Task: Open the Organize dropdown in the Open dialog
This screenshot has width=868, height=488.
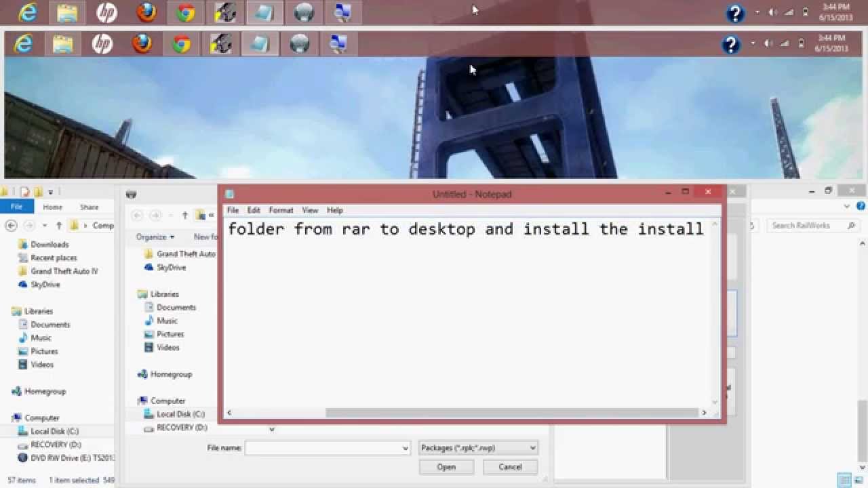Action: coord(155,237)
